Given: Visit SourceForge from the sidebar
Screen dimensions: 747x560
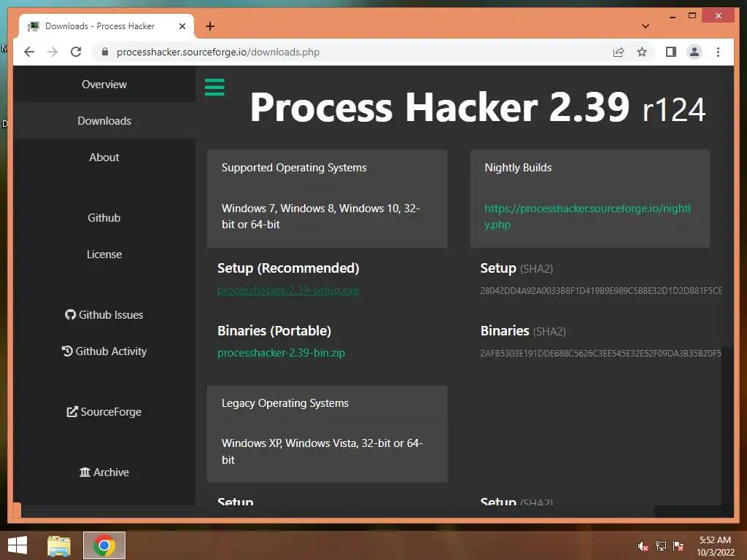Looking at the screenshot, I should [104, 411].
